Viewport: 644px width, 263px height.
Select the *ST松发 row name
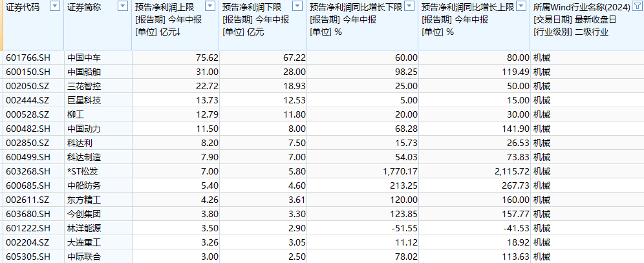(83, 171)
